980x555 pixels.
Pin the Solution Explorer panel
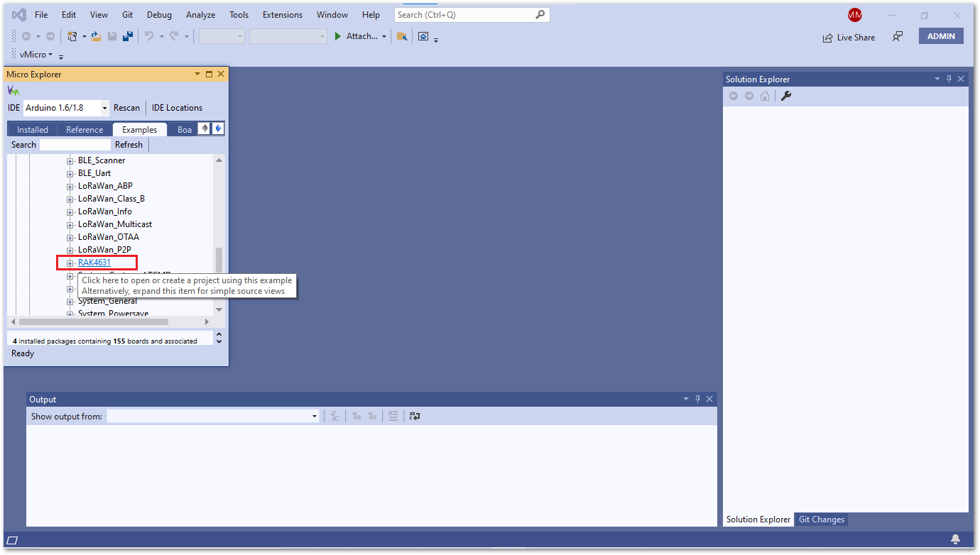948,79
